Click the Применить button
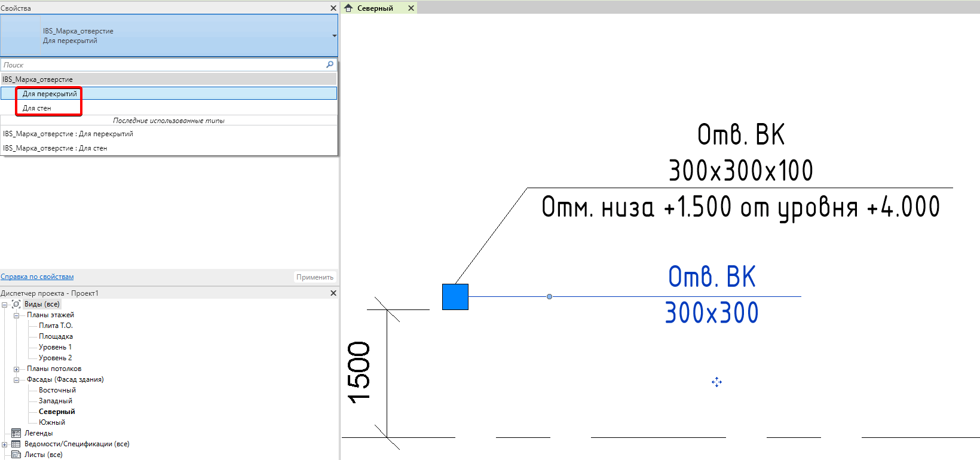This screenshot has height=460, width=980. tap(315, 277)
